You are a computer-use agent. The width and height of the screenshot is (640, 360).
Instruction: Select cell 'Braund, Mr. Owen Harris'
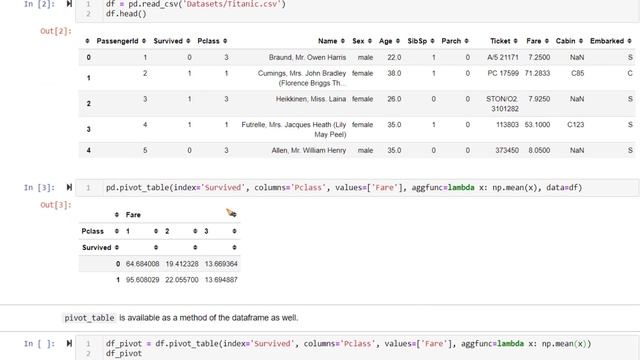tap(307, 58)
